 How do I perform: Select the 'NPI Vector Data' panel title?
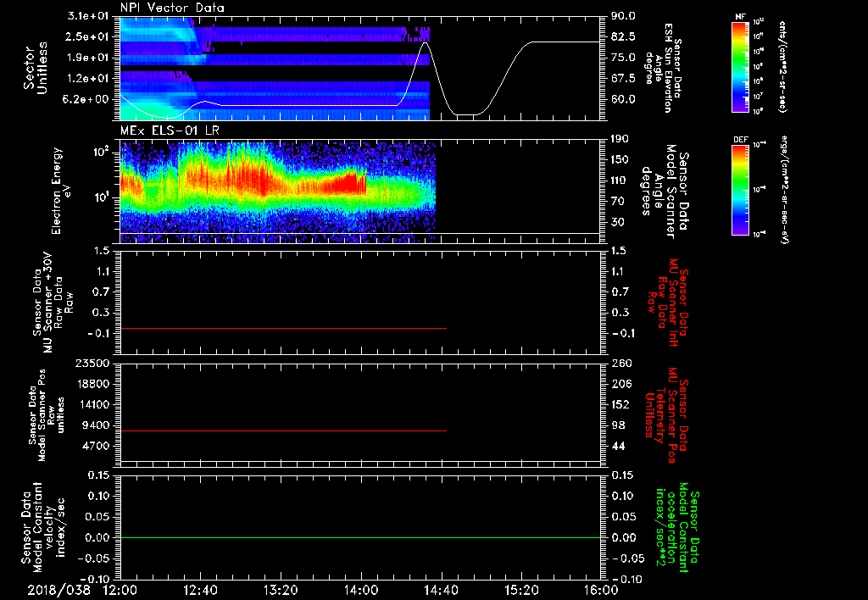coord(172,8)
